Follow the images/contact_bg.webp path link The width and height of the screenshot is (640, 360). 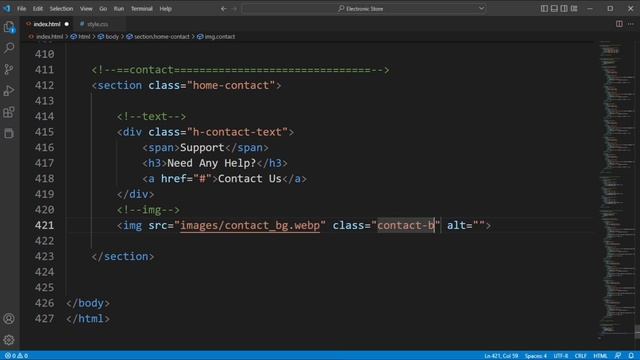point(250,225)
